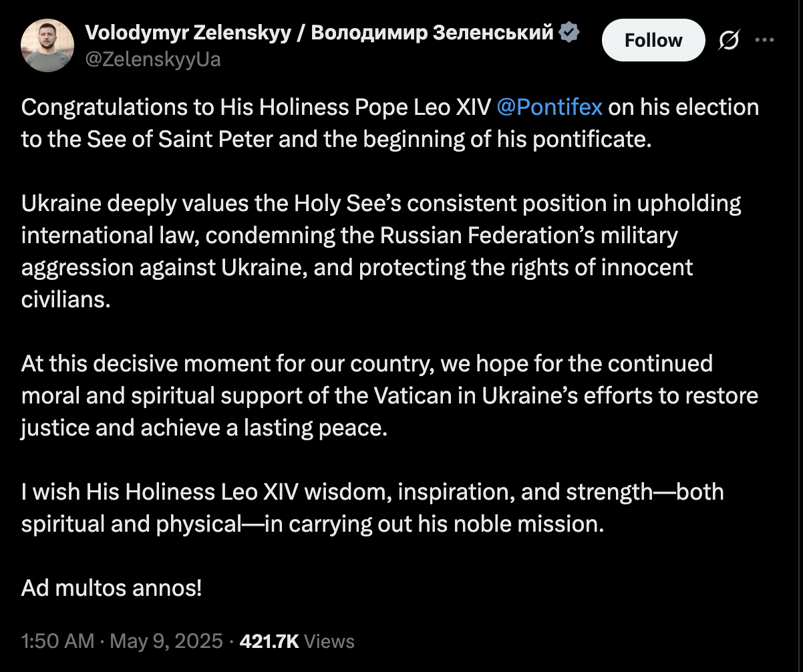The image size is (803, 672).
Task: Click the blue verified checkmark badge
Action: pyautogui.click(x=569, y=31)
